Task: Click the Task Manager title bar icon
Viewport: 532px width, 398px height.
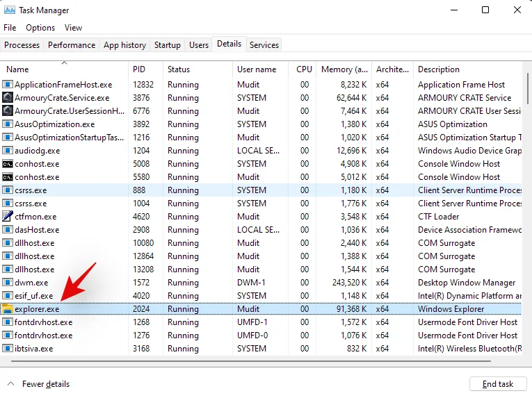Action: click(10, 10)
